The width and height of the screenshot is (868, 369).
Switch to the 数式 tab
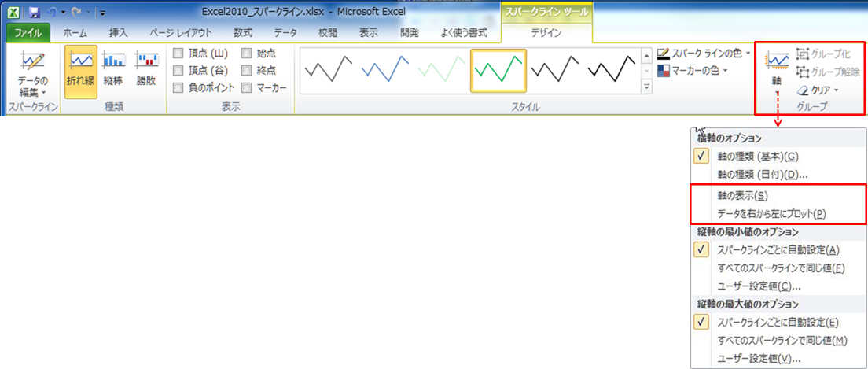[243, 33]
